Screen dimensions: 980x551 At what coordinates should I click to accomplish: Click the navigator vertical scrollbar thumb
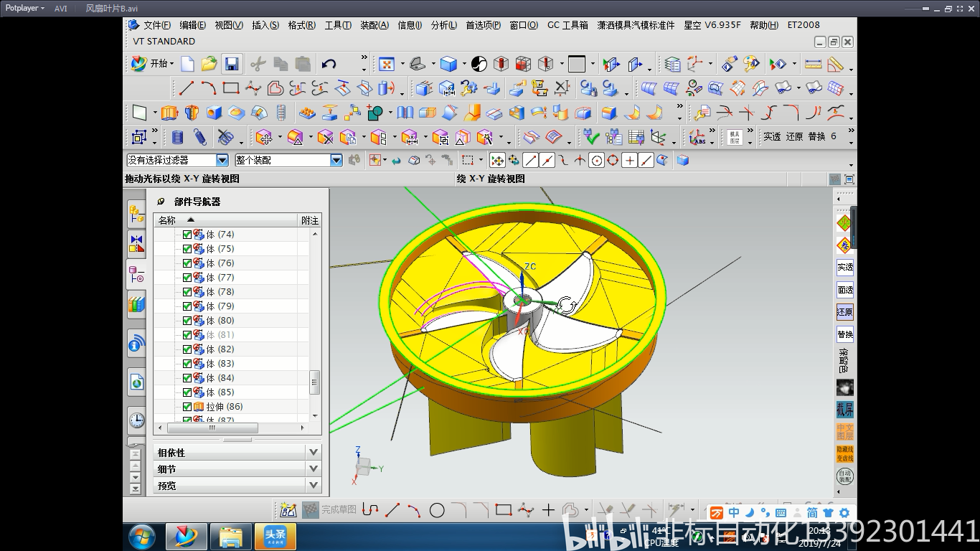click(314, 382)
